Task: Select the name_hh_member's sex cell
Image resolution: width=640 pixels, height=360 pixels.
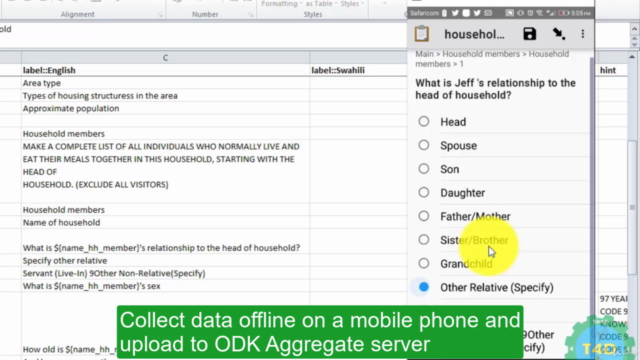Action: click(x=165, y=286)
